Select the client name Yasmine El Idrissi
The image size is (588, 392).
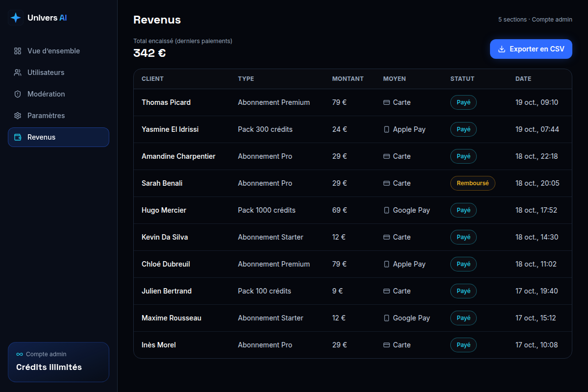click(x=170, y=129)
